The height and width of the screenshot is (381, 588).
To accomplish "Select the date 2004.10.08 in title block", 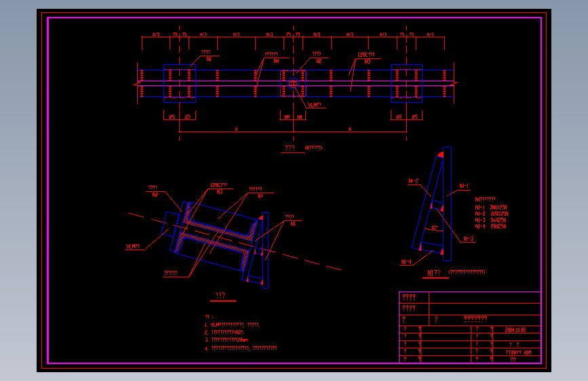I will tap(515, 330).
